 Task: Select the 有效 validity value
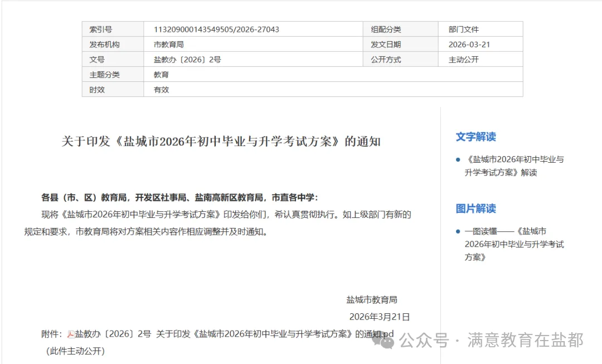point(161,89)
